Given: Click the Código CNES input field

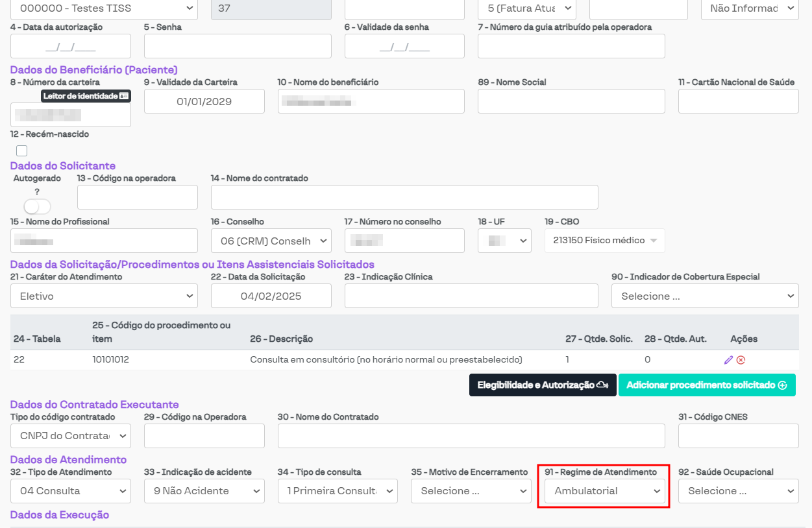Looking at the screenshot, I should (x=738, y=436).
